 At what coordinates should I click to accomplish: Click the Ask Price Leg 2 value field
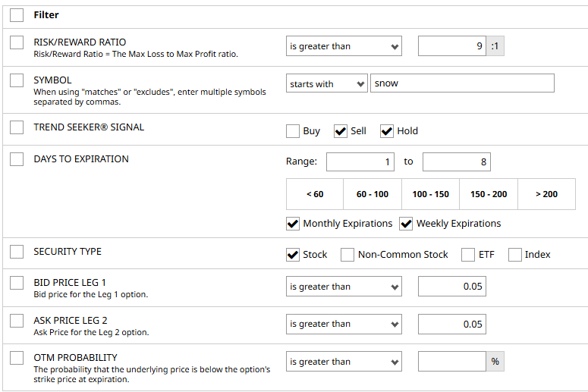(452, 325)
